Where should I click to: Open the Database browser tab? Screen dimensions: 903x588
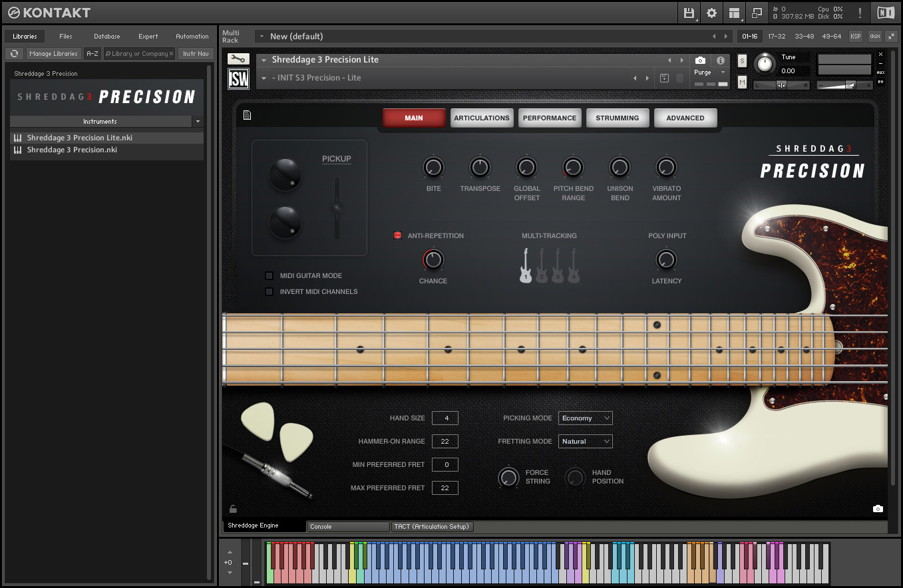point(106,37)
